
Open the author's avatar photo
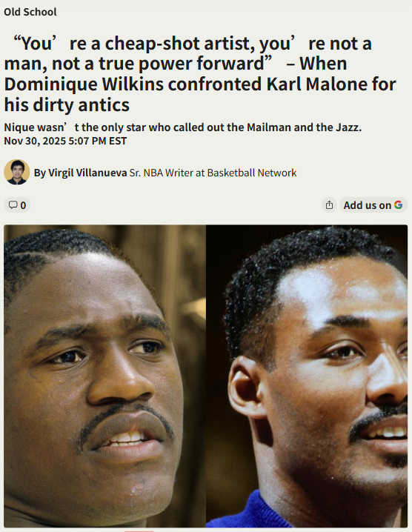tap(16, 172)
